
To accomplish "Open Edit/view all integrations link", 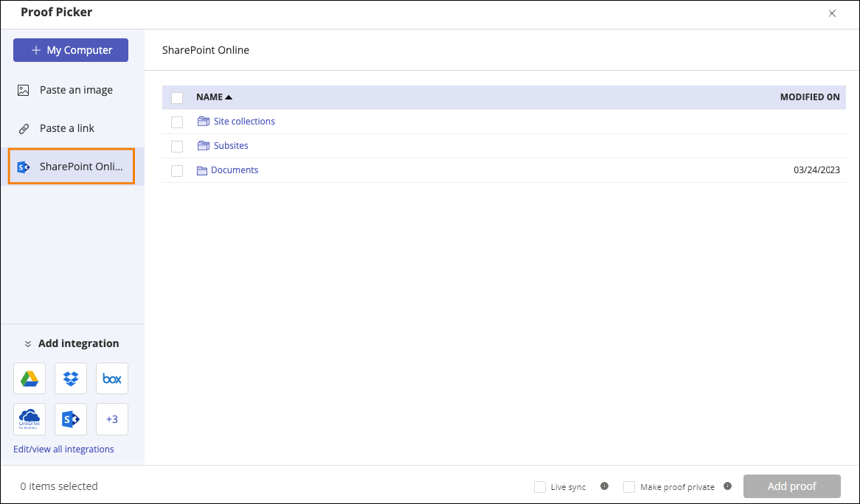I will tap(63, 449).
